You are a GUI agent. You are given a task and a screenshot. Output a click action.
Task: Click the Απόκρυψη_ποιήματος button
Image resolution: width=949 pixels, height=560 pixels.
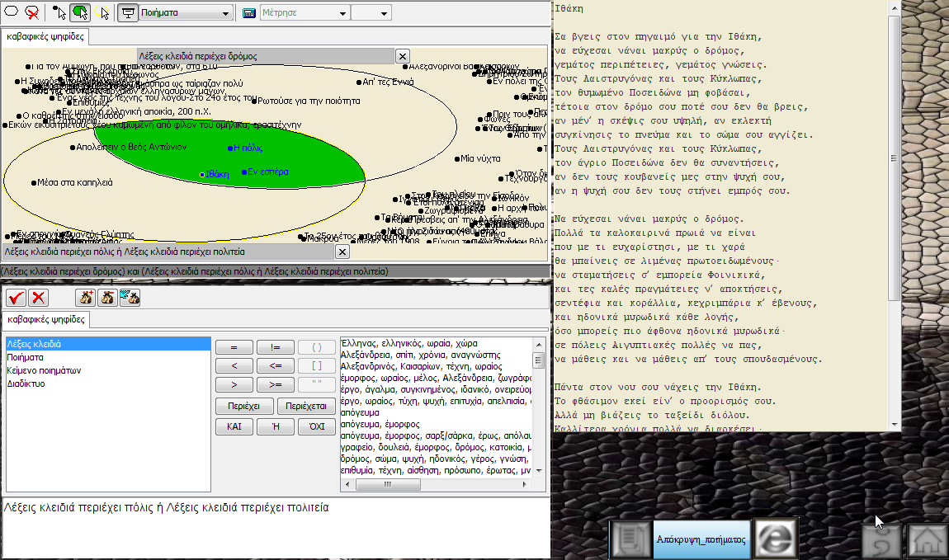701,539
